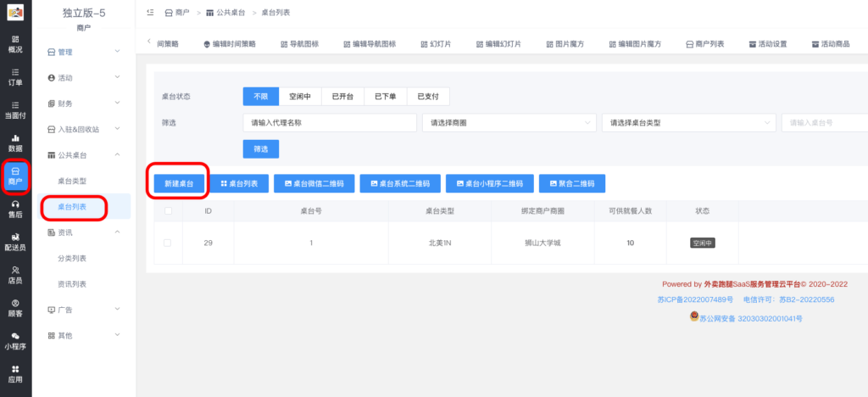Screen dimensions: 868x397
Task: Collapse the 公共桌台 menu group
Action: pos(84,154)
